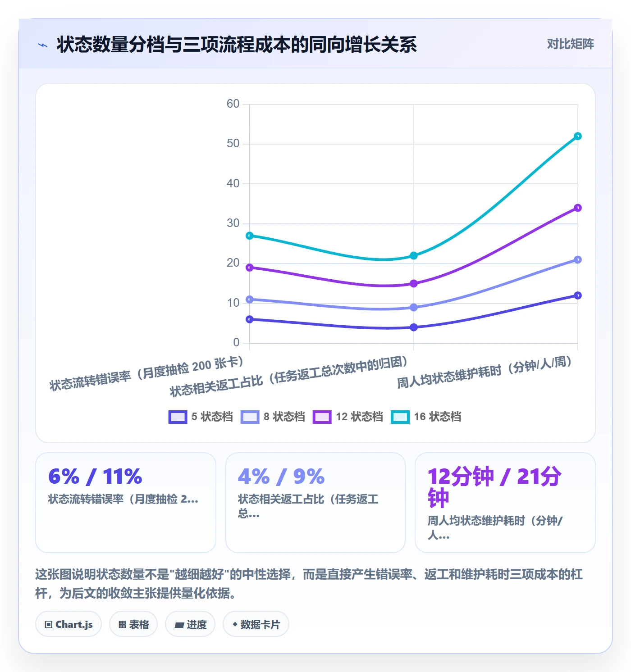Select the 12 状态档 point at value 34
Viewport: 631px width, 672px height.
click(578, 208)
